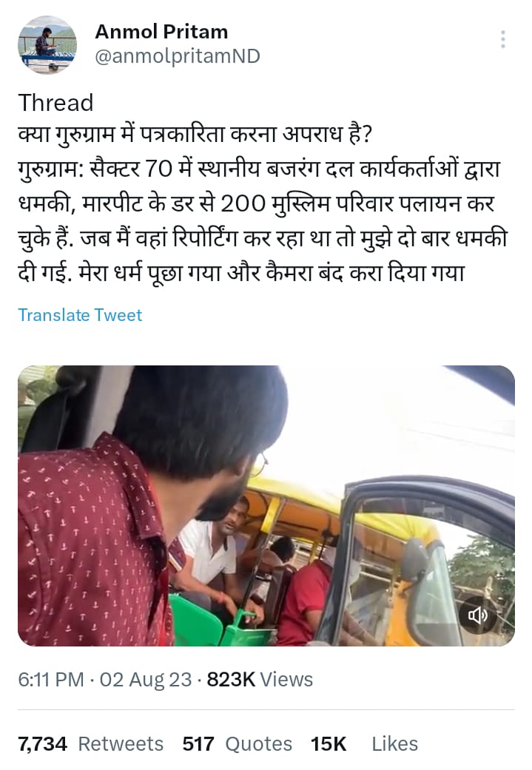
Task: Show the 15K Likes list
Action: [x=364, y=744]
